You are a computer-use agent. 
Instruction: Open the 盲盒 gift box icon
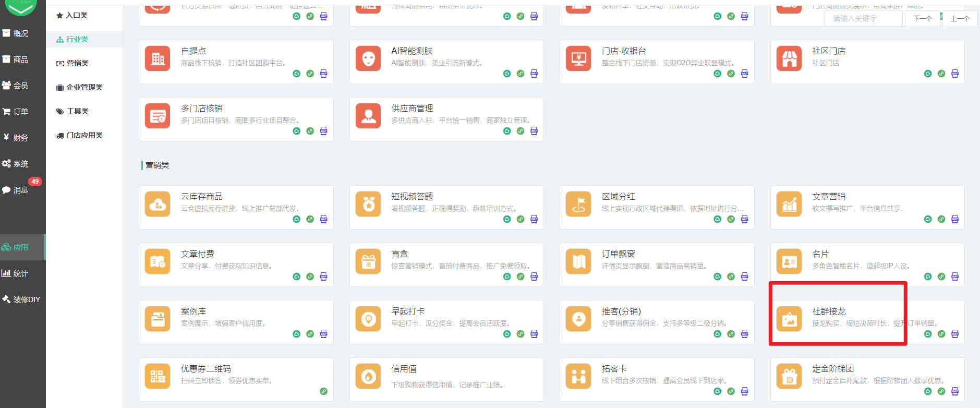(x=368, y=261)
